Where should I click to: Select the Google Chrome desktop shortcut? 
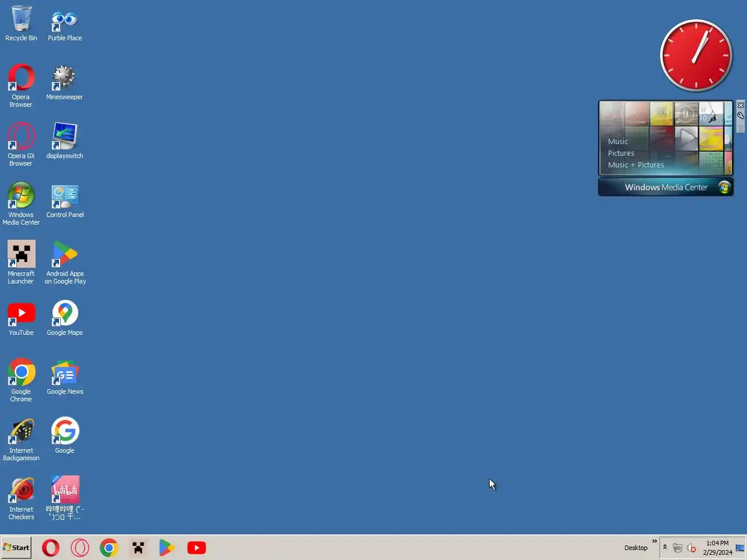21,381
